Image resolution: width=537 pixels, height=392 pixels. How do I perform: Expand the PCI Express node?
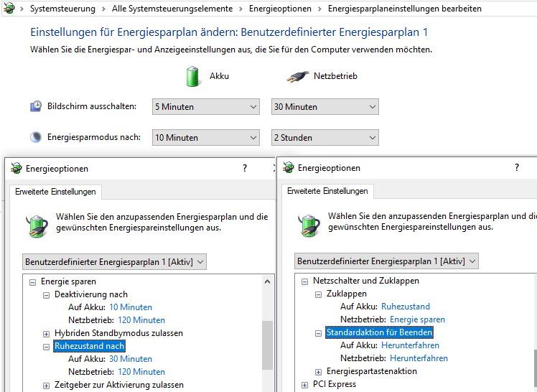coord(304,385)
